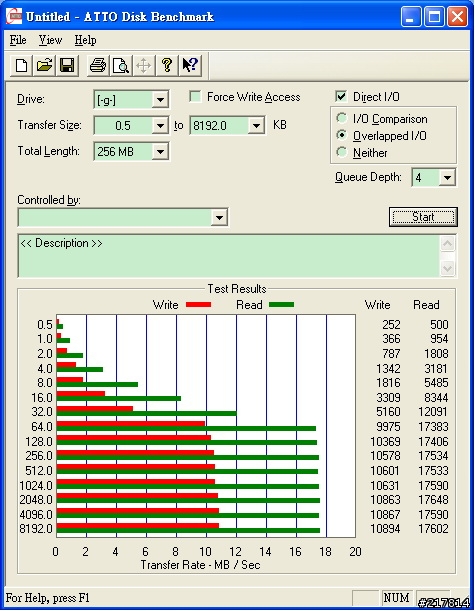Click the 1024.0 transfer size row label
Viewport: 475px width, 611px height.
(36, 486)
